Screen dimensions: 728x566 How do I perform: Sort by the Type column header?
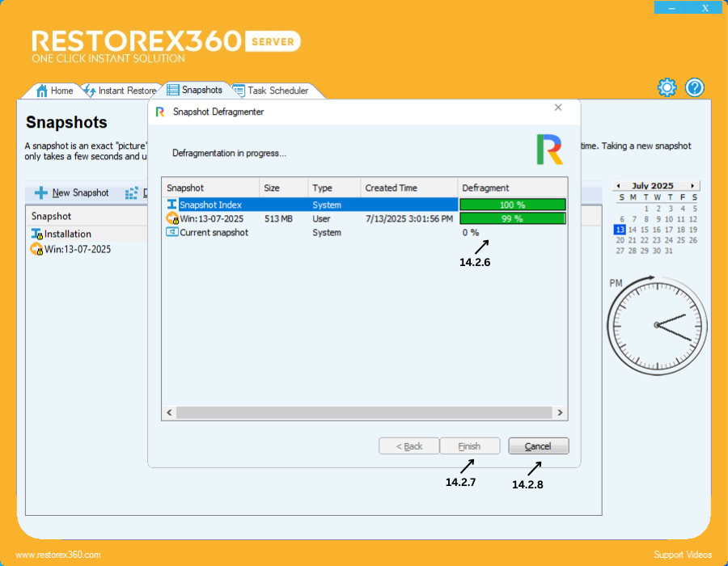(334, 188)
